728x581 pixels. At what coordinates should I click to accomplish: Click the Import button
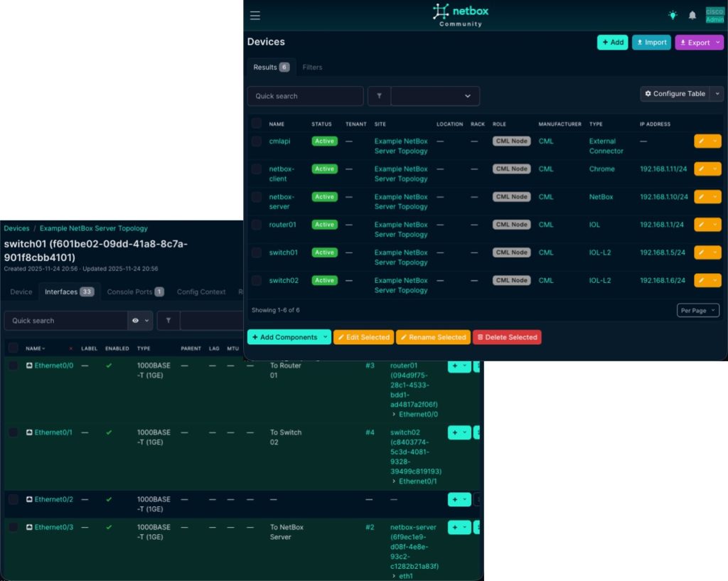[x=651, y=42]
